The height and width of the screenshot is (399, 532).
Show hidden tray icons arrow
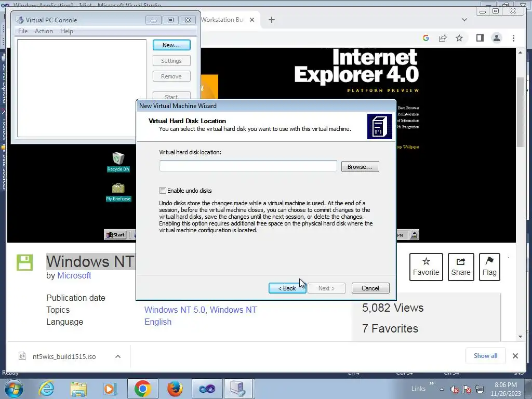442,389
